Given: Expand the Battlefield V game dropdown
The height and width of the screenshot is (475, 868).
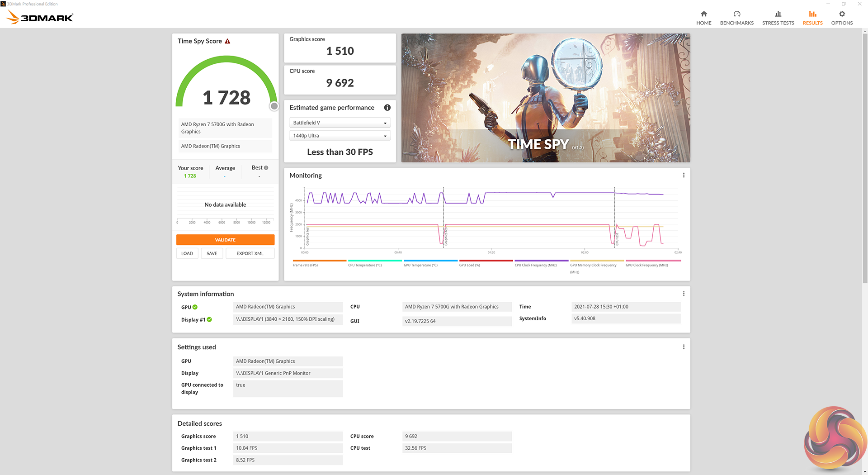Looking at the screenshot, I should click(x=340, y=123).
